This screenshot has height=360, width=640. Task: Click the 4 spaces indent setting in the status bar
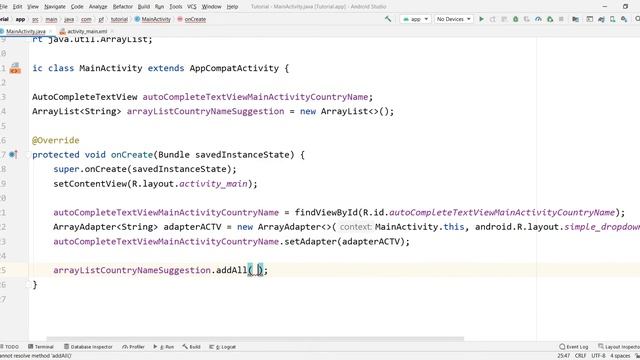(x=620, y=356)
